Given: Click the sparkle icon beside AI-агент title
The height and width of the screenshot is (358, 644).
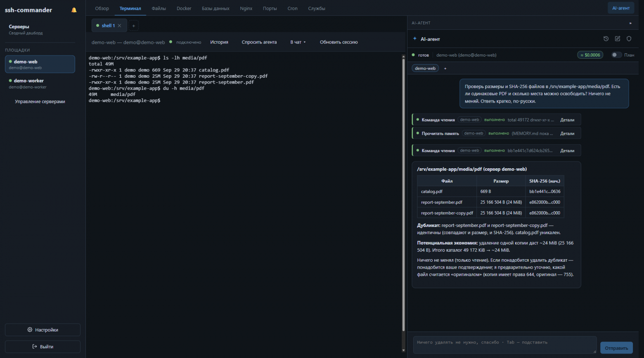Looking at the screenshot, I should point(415,39).
